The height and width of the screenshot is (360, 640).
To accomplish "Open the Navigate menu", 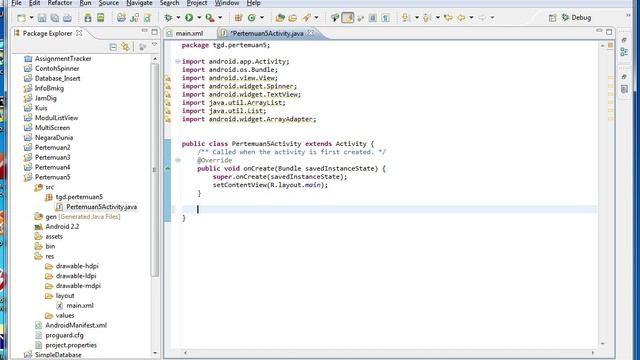I will pos(139,3).
